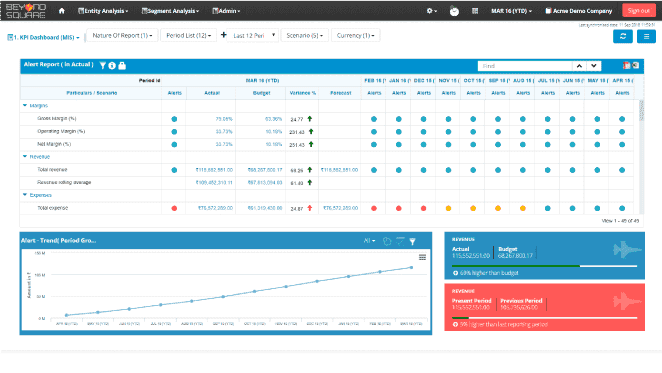Click green progress bar on budget card
The width and height of the screenshot is (662, 373).
(x=515, y=266)
